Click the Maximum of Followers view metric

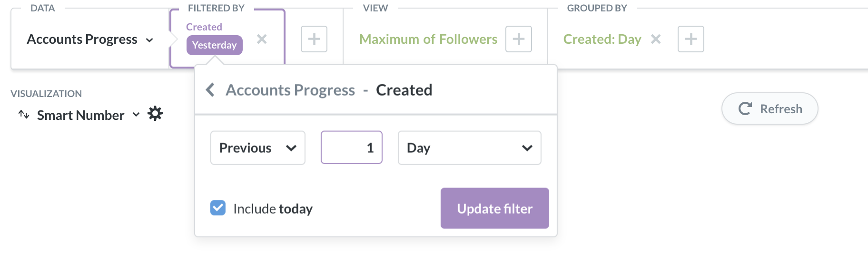point(428,39)
